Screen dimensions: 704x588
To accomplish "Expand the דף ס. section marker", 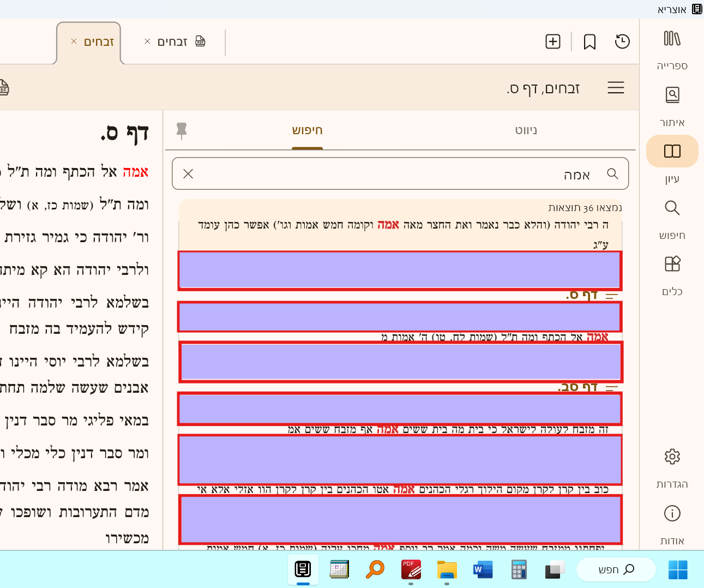I will pos(611,295).
